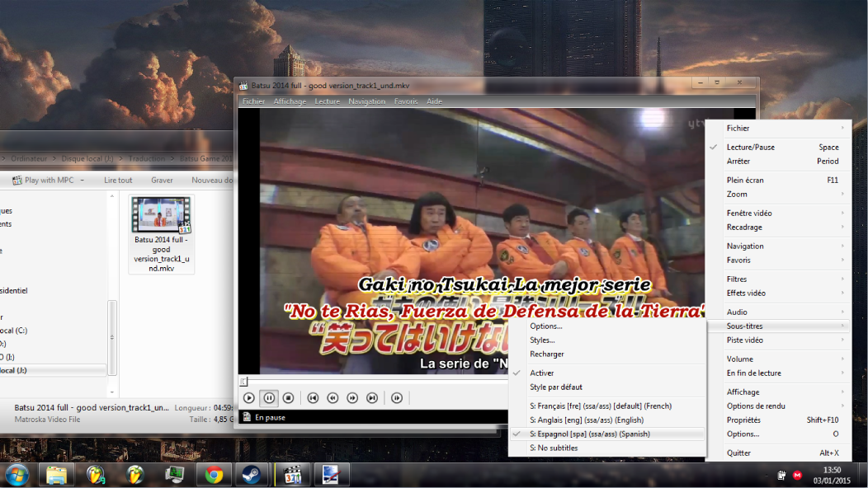Select the Anglais [eng] subtitle track
The image size is (868, 488).
[607, 420]
